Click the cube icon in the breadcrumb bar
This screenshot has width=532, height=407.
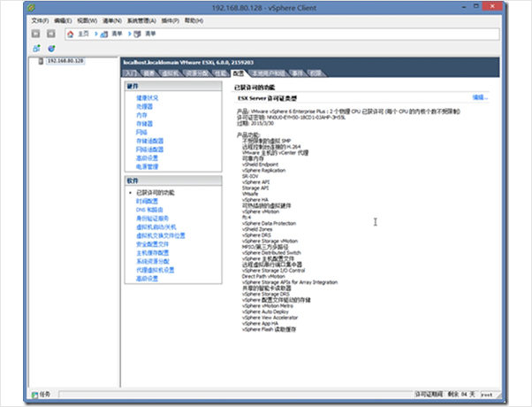coord(137,34)
